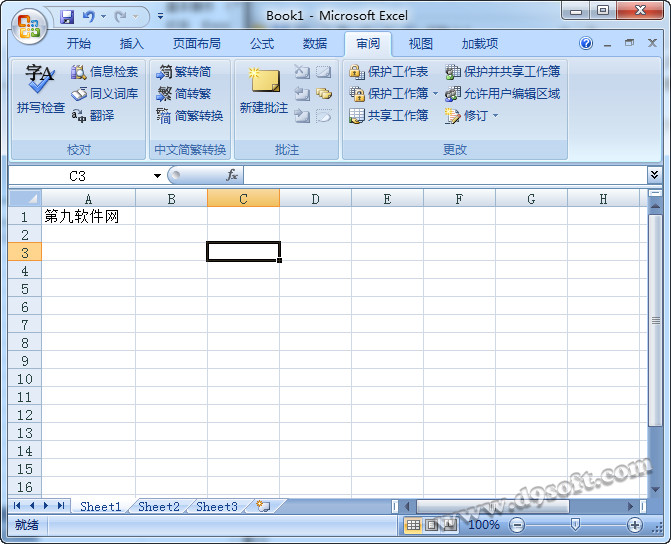The width and height of the screenshot is (671, 544).
Task: Expand the formula bar with double chevron
Action: [654, 175]
